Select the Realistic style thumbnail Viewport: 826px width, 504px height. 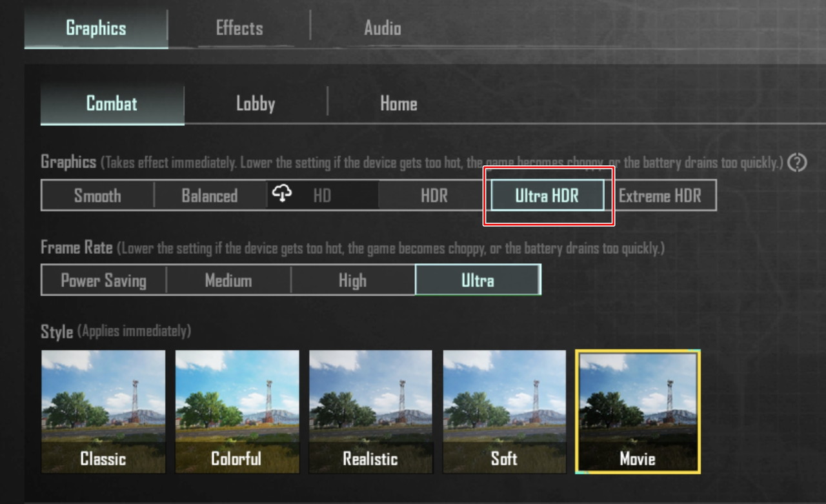370,412
